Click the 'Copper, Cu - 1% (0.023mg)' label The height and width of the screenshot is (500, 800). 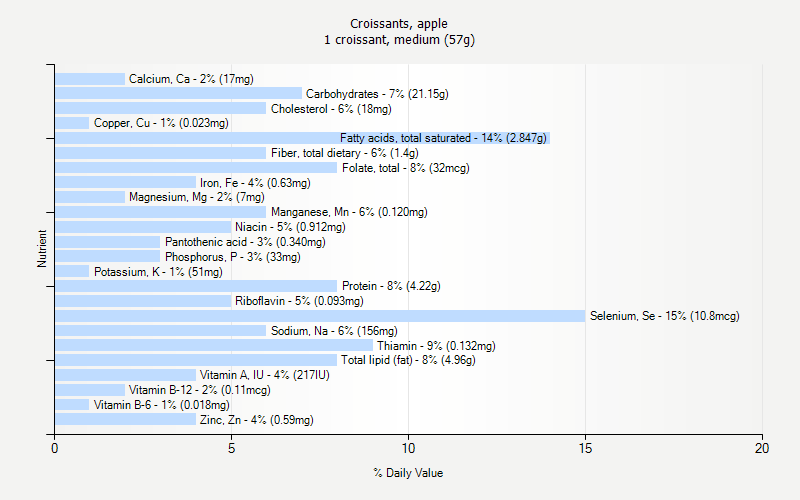pyautogui.click(x=161, y=123)
